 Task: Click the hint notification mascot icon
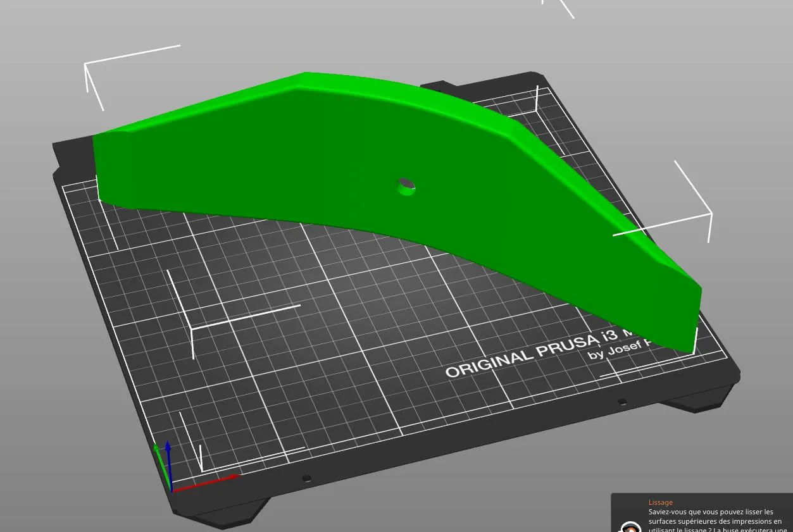coord(630,527)
